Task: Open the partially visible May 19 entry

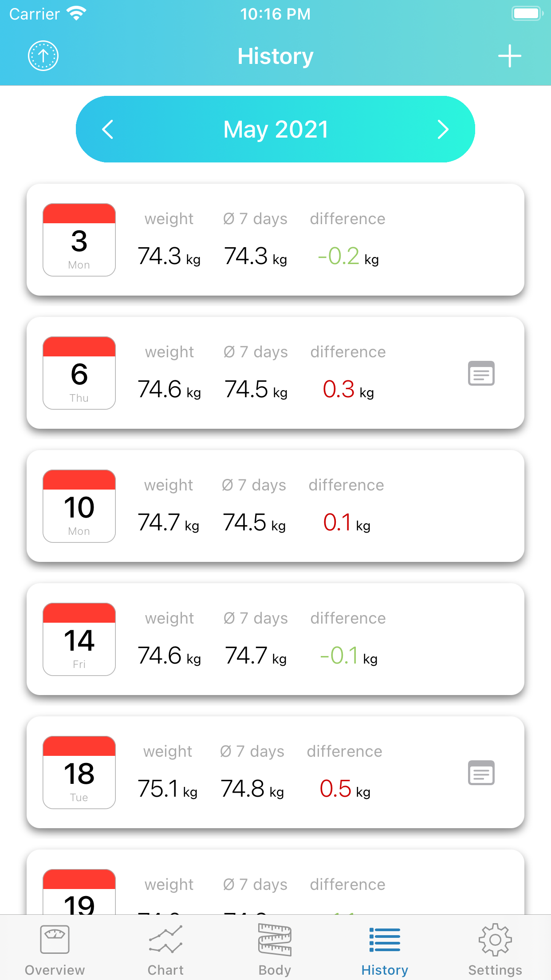Action: 275,883
